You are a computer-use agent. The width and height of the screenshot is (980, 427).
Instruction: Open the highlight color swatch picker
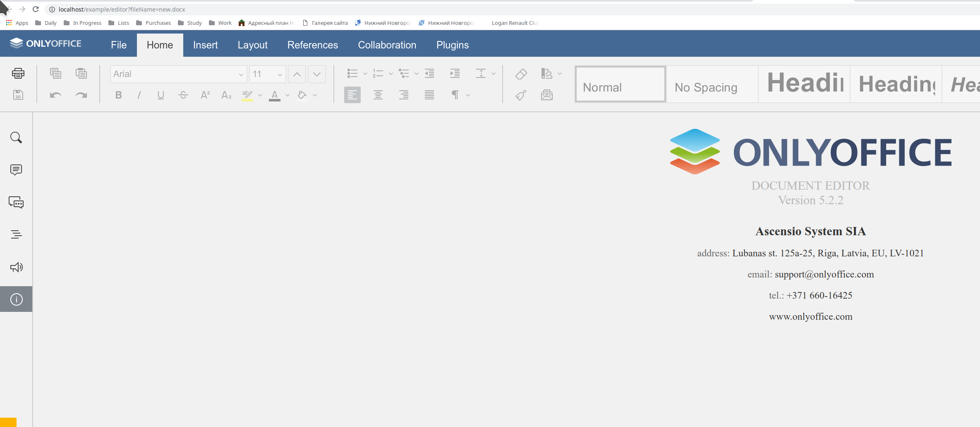point(260,96)
